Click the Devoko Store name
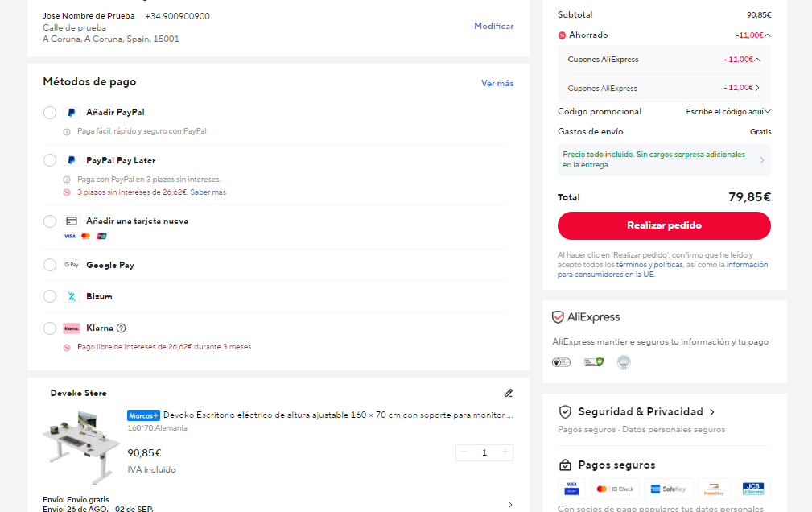 [x=78, y=394]
